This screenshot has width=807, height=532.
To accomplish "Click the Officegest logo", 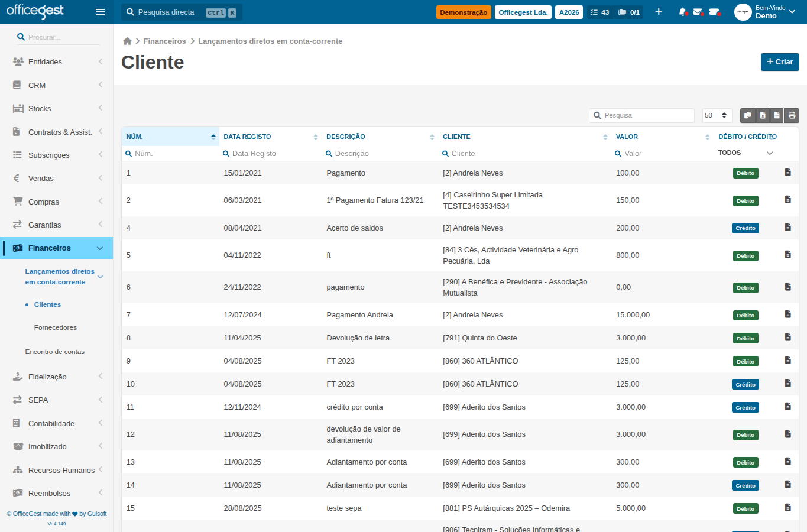I will tap(35, 11).
